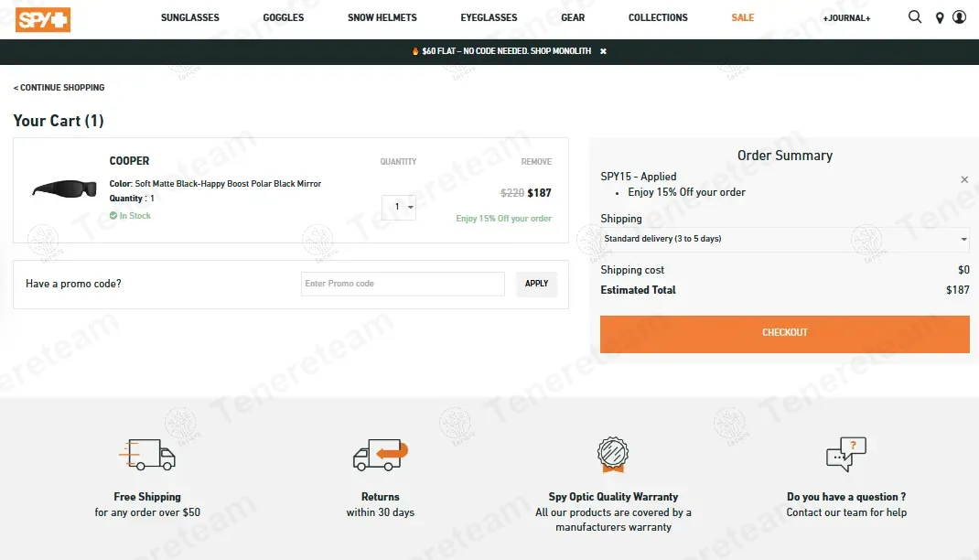Click the Free Shipping truck icon
979x560 pixels.
point(147,454)
